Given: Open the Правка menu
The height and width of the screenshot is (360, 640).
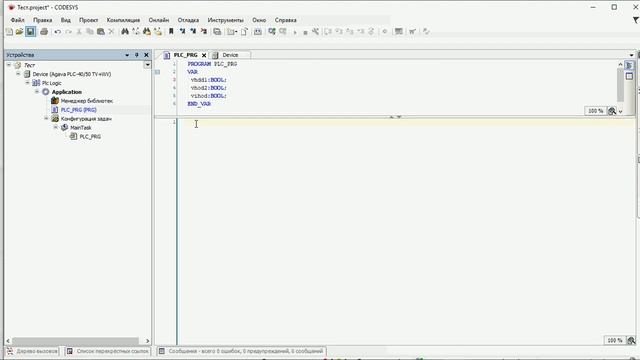Looking at the screenshot, I should [42, 20].
